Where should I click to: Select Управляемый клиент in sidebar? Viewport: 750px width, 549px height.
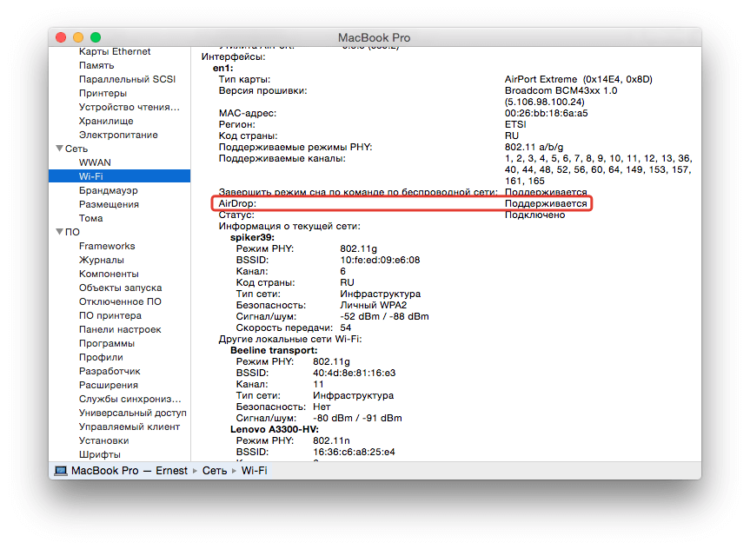coord(129,426)
